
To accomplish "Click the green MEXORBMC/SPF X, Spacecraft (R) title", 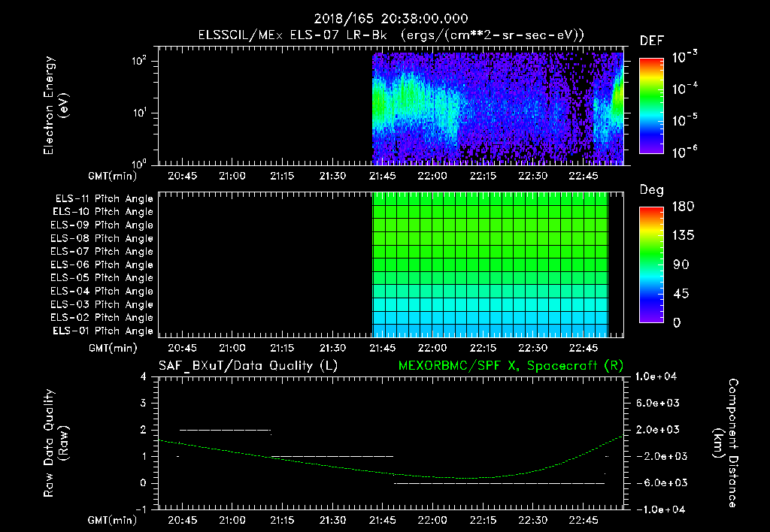I will tap(511, 366).
